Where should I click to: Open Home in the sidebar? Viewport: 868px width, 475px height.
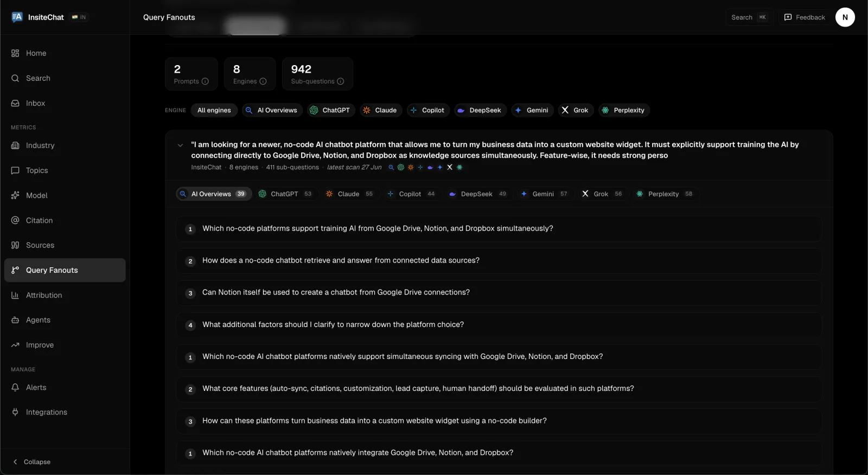(x=65, y=53)
